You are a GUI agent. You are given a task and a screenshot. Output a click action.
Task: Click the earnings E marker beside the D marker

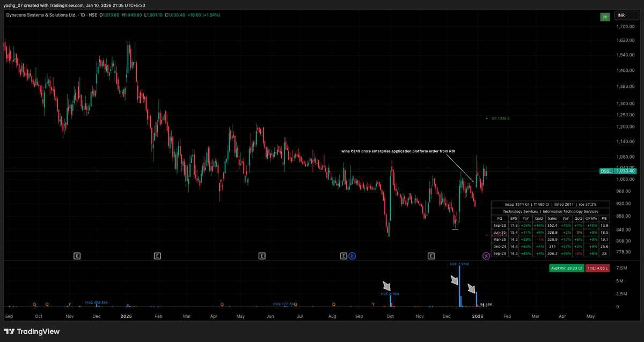pos(344,256)
